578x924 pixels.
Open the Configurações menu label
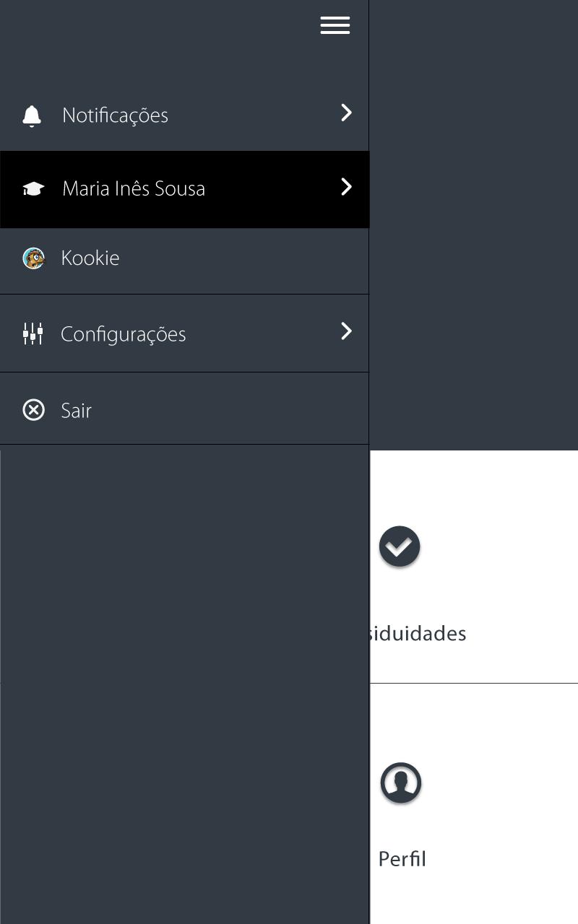[124, 334]
